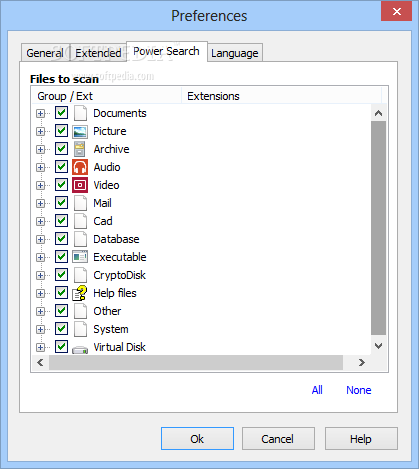Click the Help files question-mark icon

coord(80,293)
